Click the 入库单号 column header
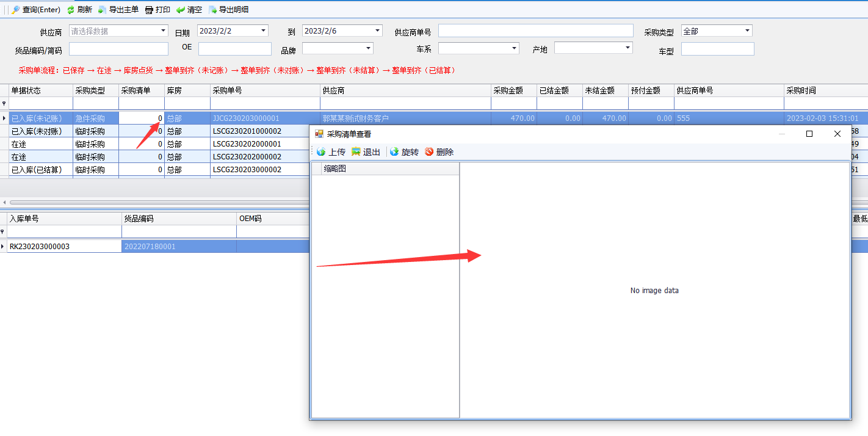The image size is (868, 436). 64,219
